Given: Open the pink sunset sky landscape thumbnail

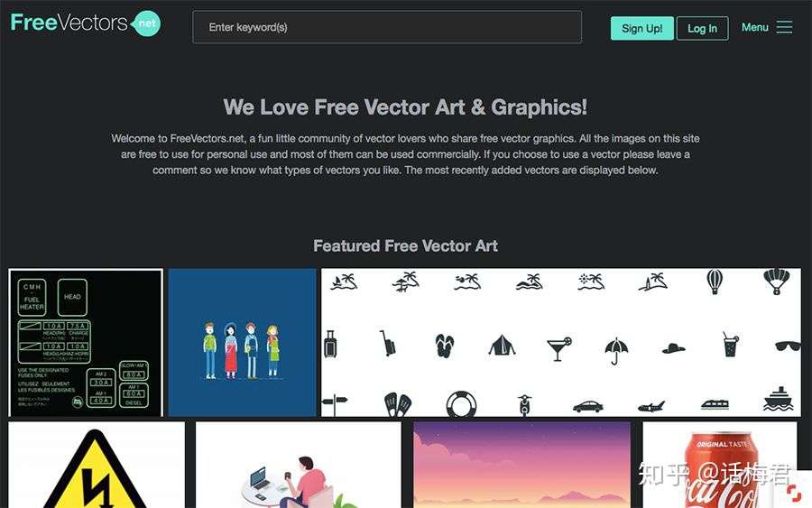Looking at the screenshot, I should (522, 465).
